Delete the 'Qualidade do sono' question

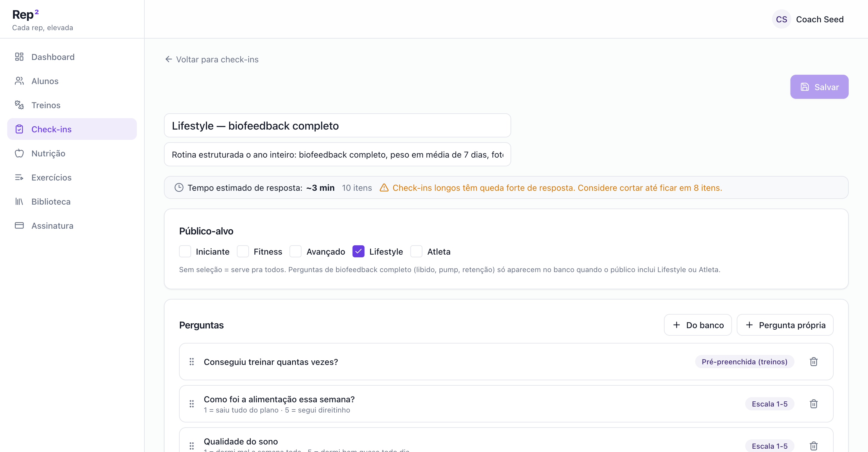point(814,446)
